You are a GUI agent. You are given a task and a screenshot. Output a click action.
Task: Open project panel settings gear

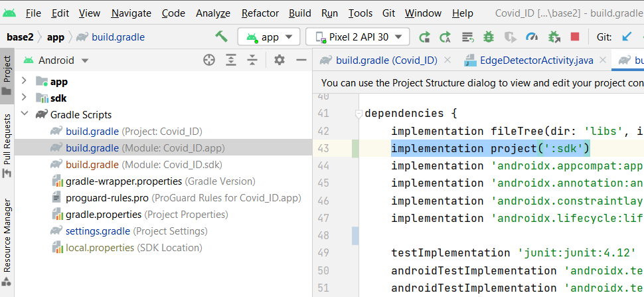pyautogui.click(x=280, y=60)
